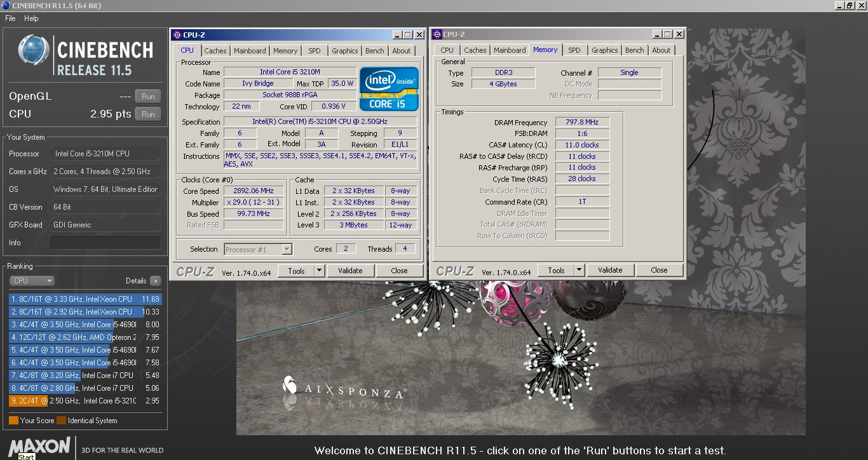Switch to CPU tab in right CPU-Z
This screenshot has width=868, height=460.
[447, 50]
